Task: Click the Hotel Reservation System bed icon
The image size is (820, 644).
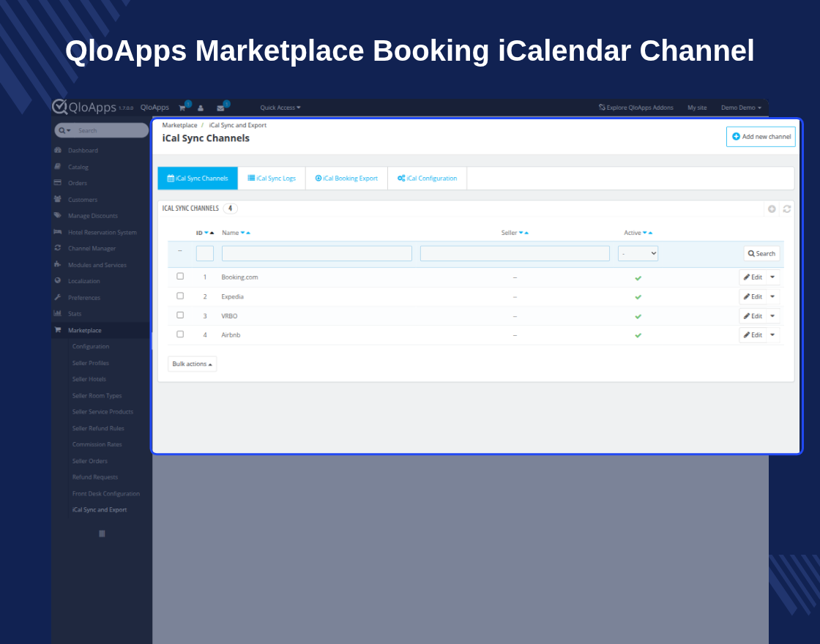Action: tap(58, 232)
